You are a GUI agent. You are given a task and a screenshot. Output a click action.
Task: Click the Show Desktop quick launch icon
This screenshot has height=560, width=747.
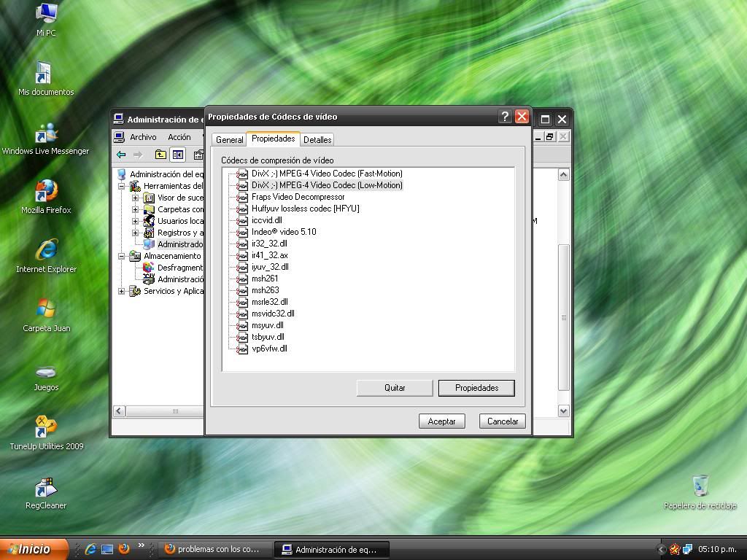coord(107,549)
